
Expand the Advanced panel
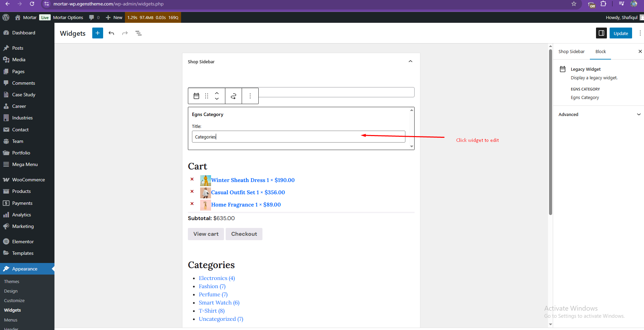click(598, 114)
